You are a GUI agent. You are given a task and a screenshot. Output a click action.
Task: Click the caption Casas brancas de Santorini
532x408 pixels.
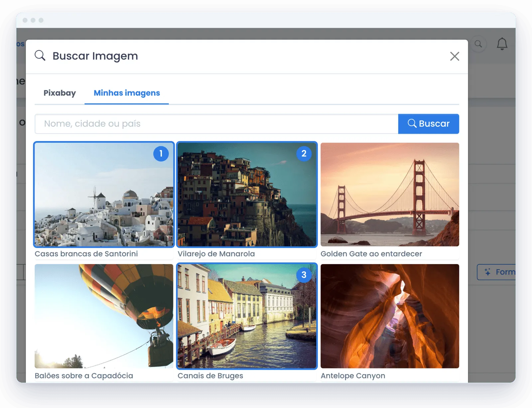coord(86,254)
